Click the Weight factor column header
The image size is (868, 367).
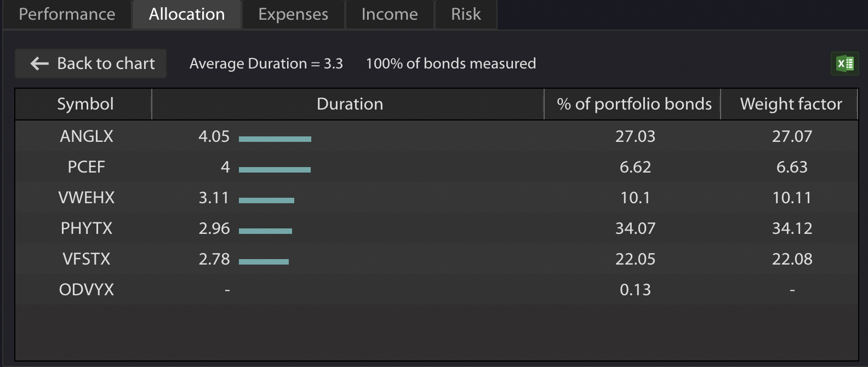point(791,104)
